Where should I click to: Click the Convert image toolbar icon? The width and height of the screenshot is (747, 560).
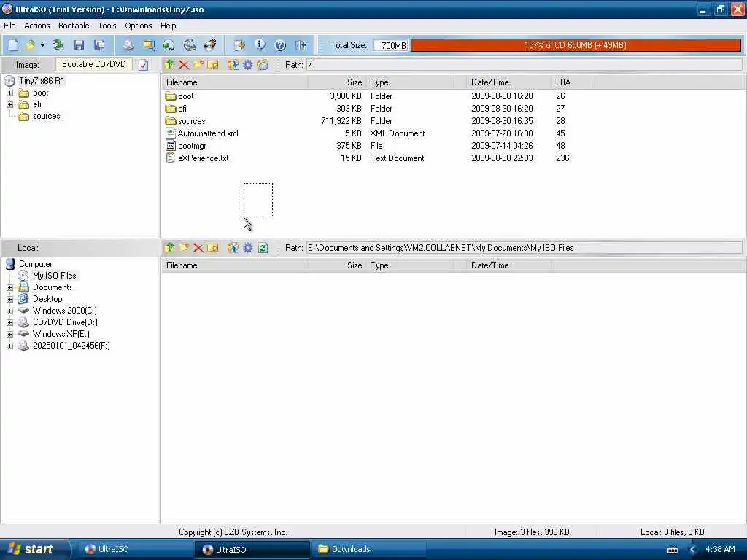[149, 45]
